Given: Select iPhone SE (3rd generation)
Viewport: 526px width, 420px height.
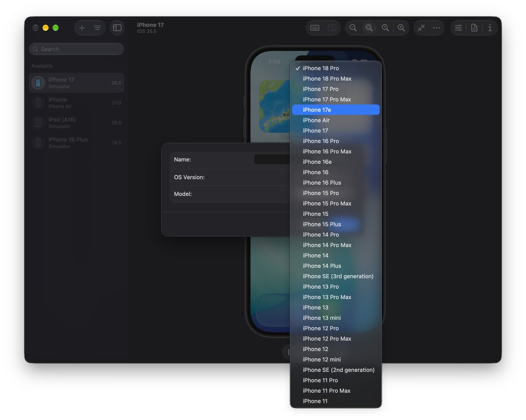Looking at the screenshot, I should pos(336,276).
